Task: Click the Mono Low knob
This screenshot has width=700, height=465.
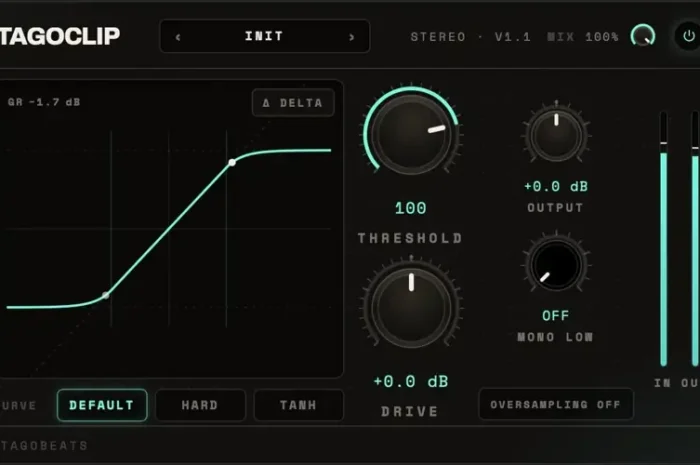Action: click(x=556, y=265)
